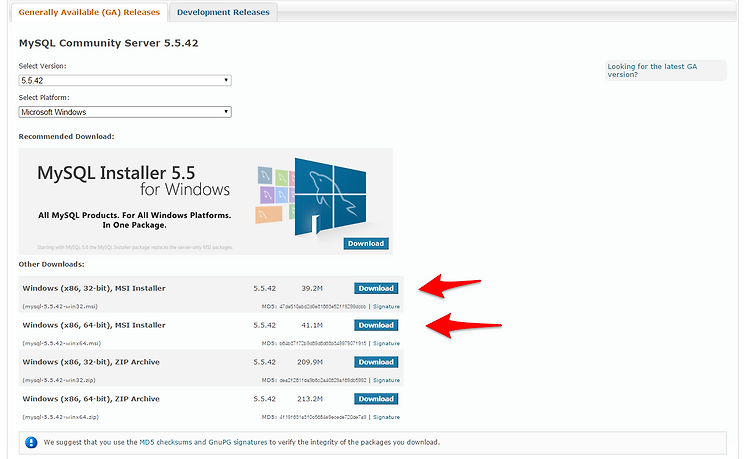Open the Generally Available (GA) Releases tab

point(89,12)
